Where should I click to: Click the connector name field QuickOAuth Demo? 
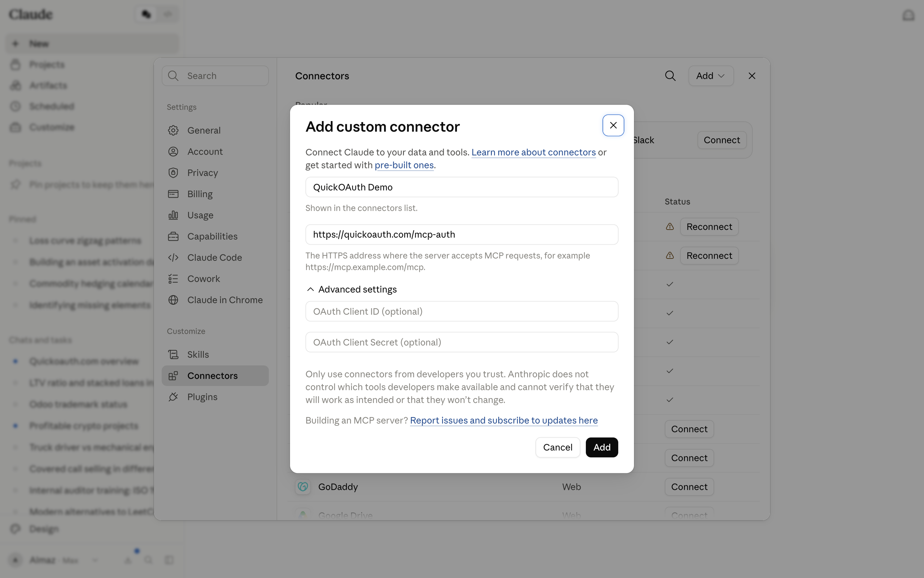click(x=462, y=187)
